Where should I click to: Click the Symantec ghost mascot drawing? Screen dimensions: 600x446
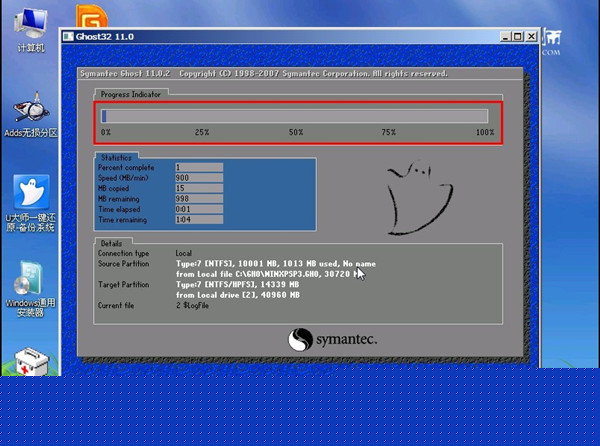420,197
